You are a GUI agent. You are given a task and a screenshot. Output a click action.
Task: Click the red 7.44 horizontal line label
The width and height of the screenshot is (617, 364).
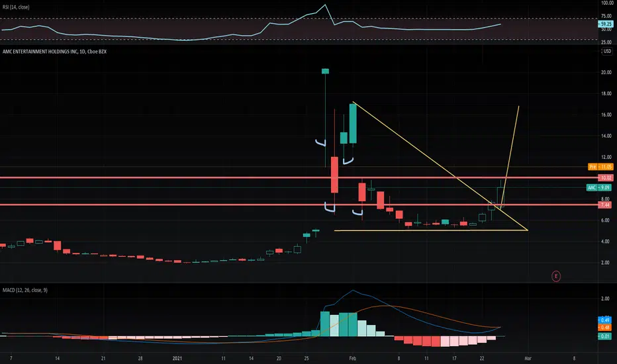pyautogui.click(x=605, y=205)
